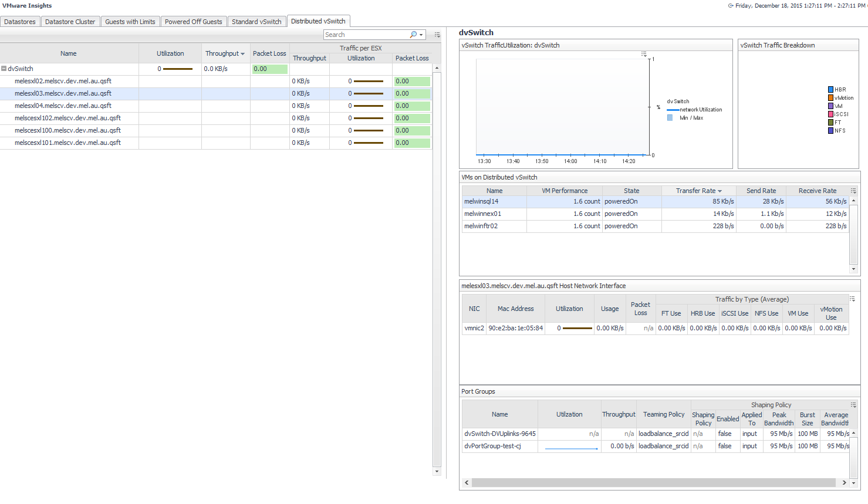Viewport: 868px width, 504px height.
Task: Click the date and time range text
Action: tap(801, 6)
